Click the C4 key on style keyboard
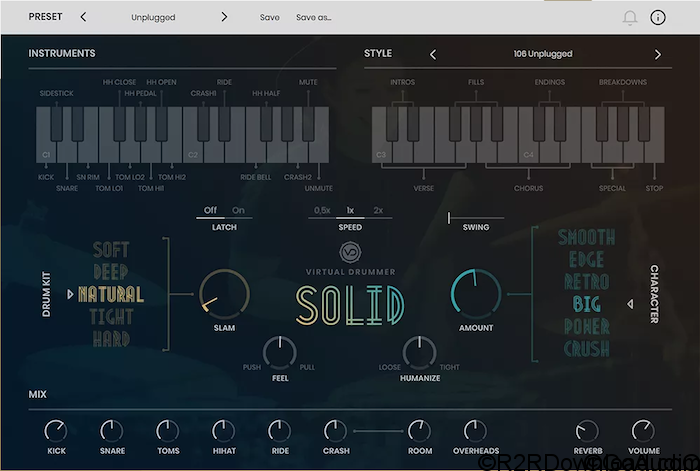 pos(528,152)
